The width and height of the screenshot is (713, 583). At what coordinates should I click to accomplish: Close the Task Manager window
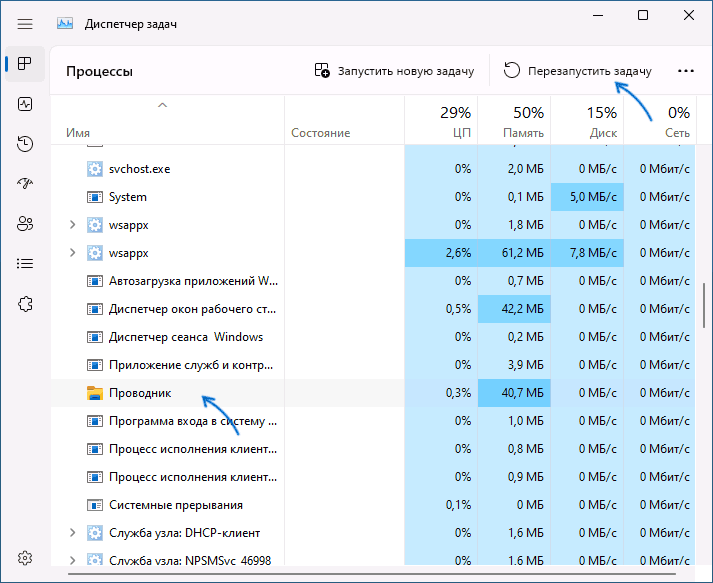(689, 15)
